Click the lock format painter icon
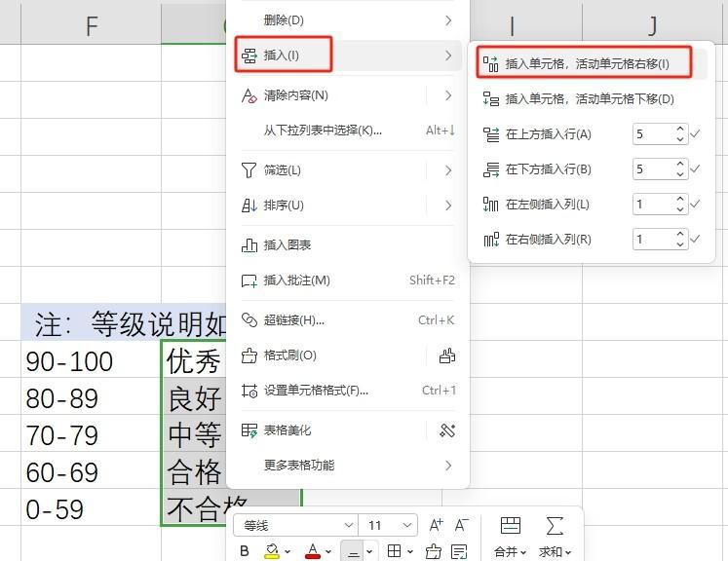 click(447, 355)
